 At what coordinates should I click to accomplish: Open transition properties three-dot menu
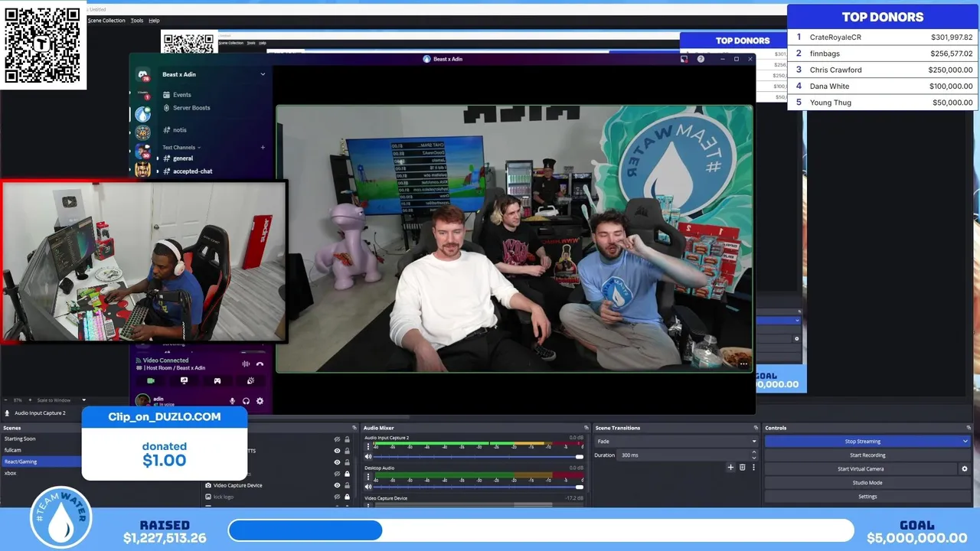click(x=753, y=467)
